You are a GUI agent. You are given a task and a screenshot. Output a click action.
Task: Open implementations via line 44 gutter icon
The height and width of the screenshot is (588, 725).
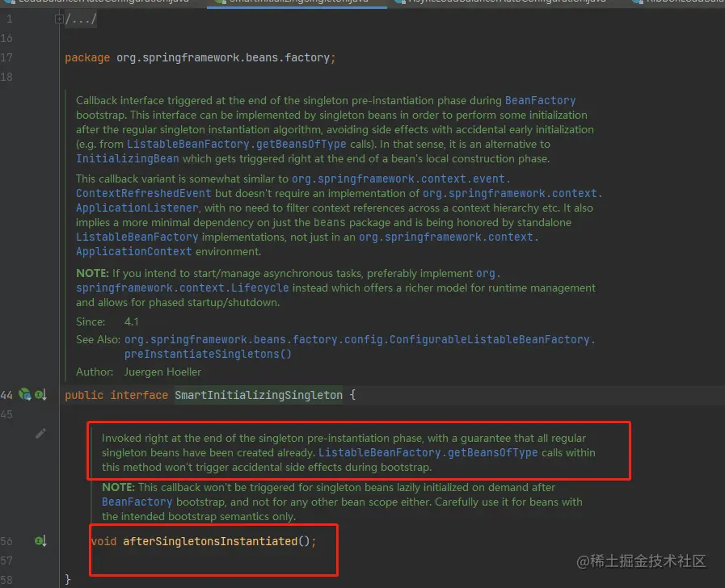40,395
